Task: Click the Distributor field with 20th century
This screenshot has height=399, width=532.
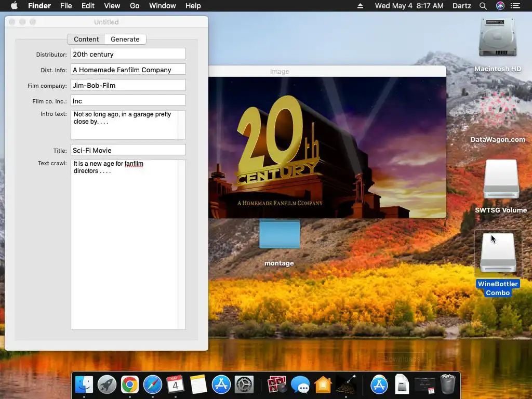Action: tap(128, 54)
